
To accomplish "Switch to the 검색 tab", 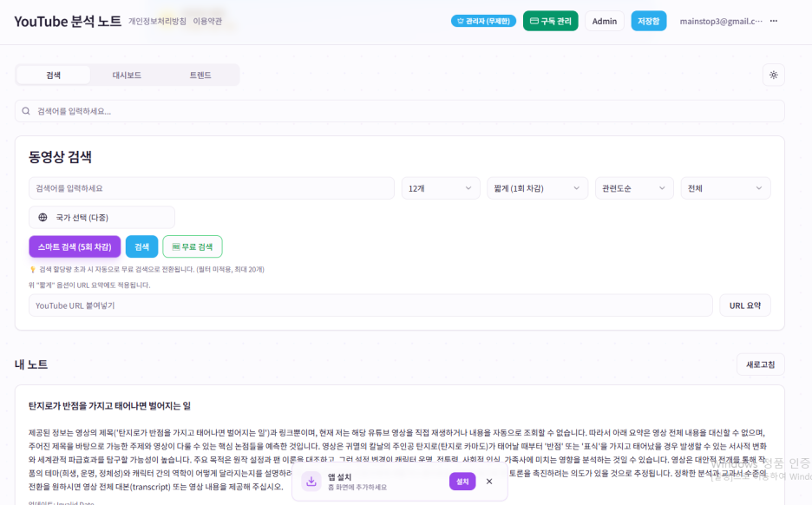I will [53, 75].
